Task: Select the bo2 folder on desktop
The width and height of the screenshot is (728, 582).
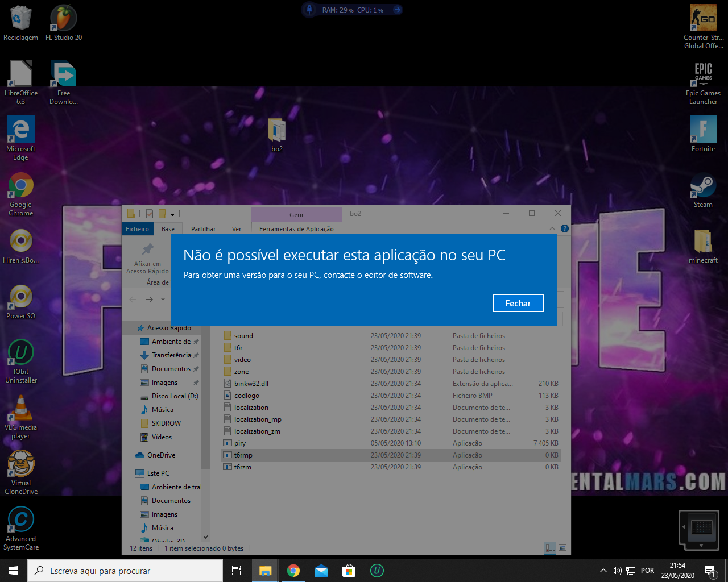Action: 277,135
